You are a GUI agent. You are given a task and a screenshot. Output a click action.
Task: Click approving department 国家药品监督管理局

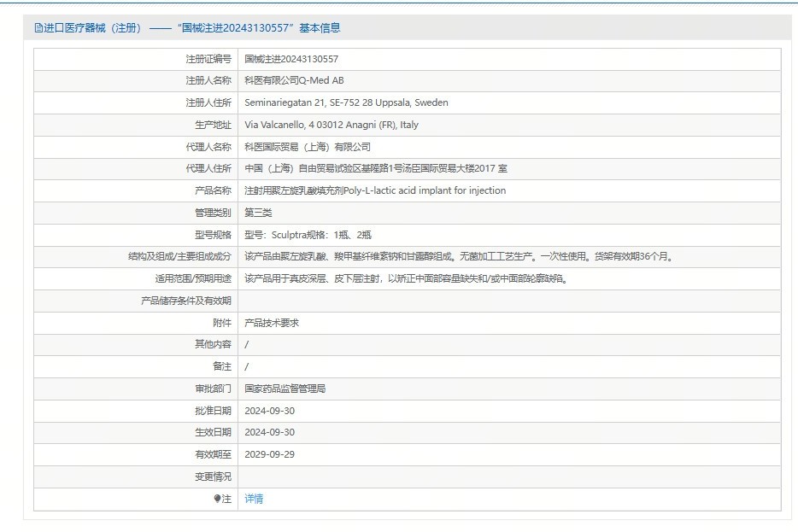[x=285, y=389]
